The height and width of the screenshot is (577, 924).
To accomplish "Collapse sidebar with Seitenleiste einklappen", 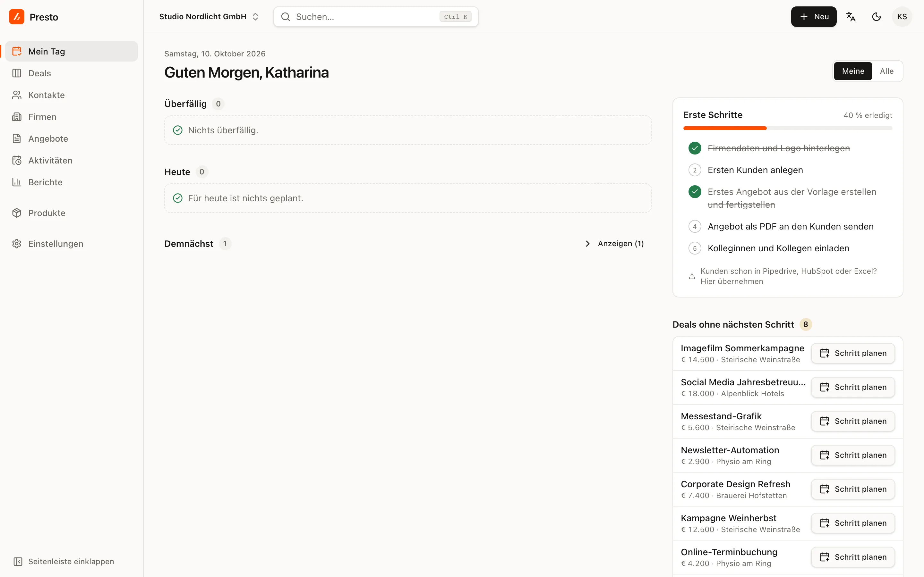I will (x=64, y=561).
